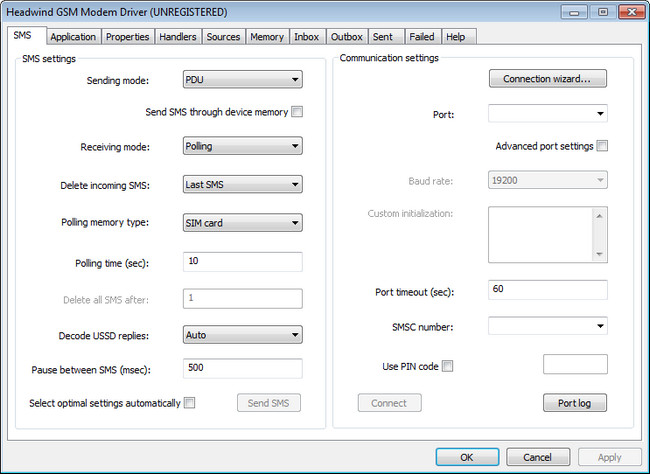Open the Polling memory type dropdown
Viewport: 650px width, 474px height.
point(243,223)
